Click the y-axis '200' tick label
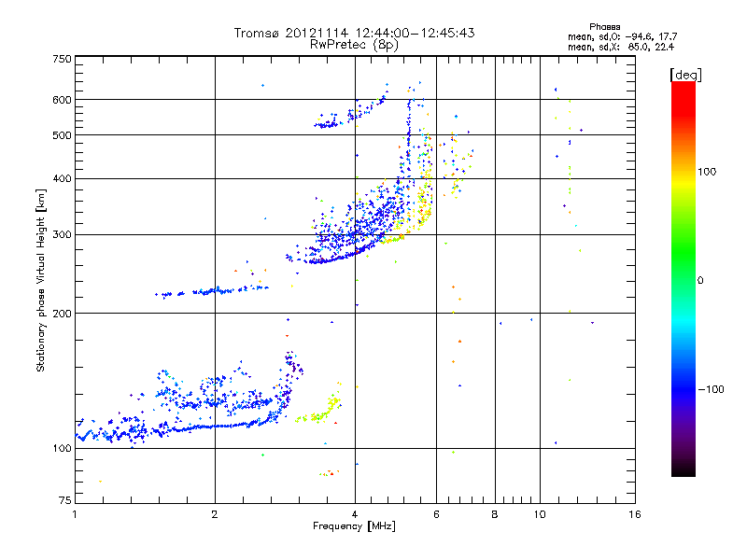Viewport: 747px width, 560px height. tap(62, 314)
